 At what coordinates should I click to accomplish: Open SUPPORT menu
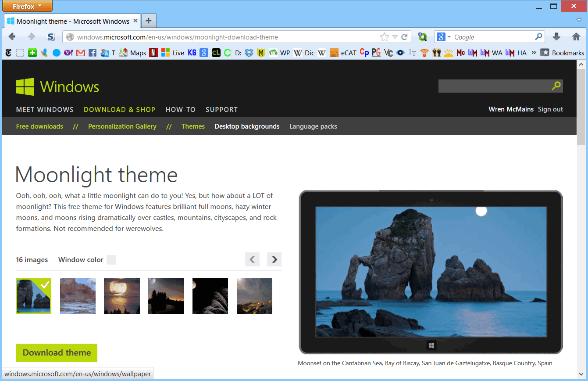tap(221, 110)
